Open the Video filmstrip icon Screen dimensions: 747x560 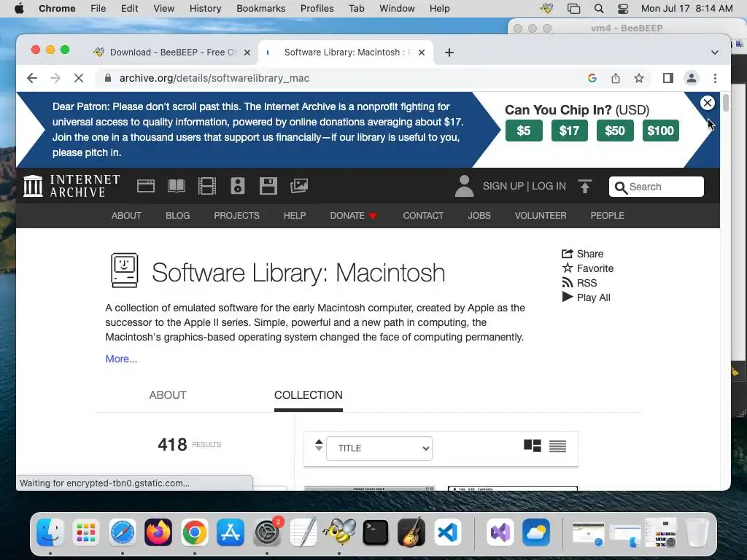(206, 186)
